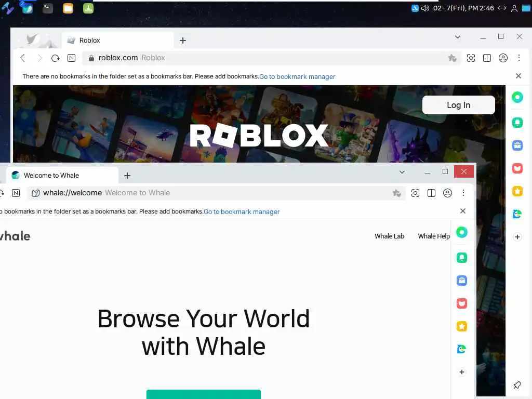Open the Whale browser icon in top panel
532x399 pixels.
(x=27, y=8)
